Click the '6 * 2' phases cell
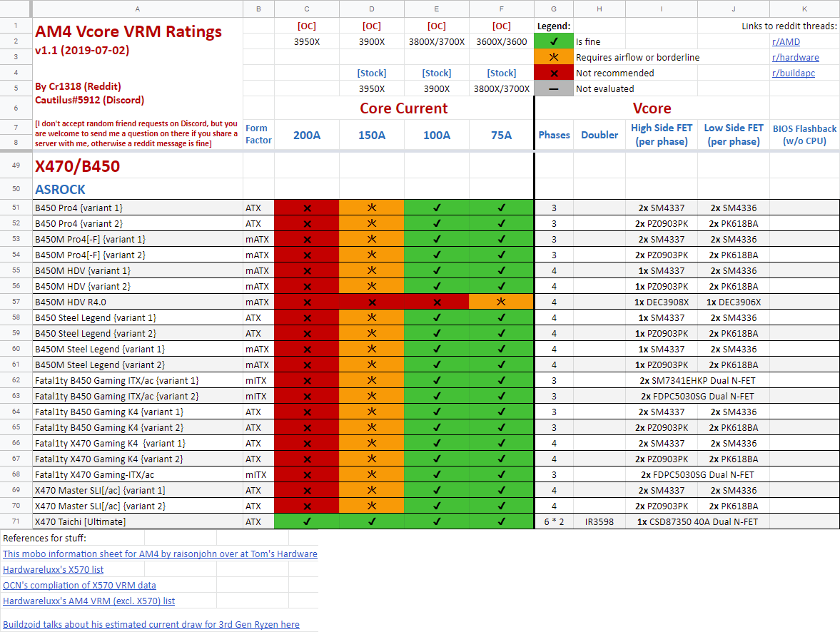 pos(554,521)
